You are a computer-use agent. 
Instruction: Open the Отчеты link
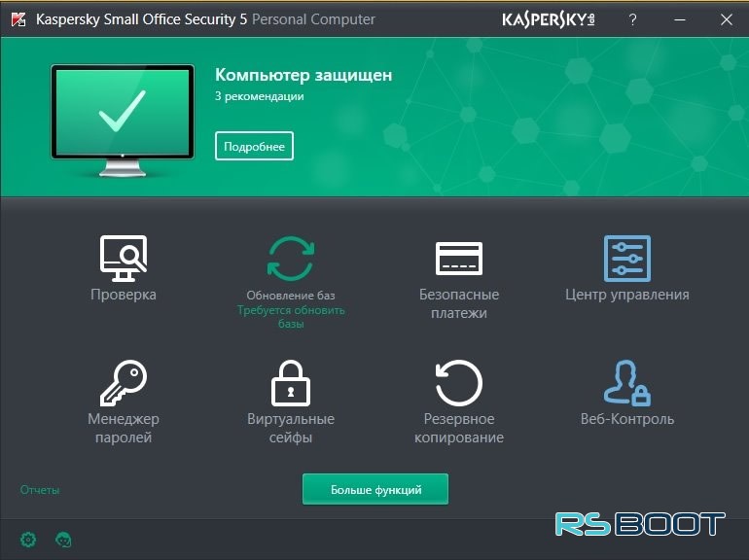[x=40, y=490]
